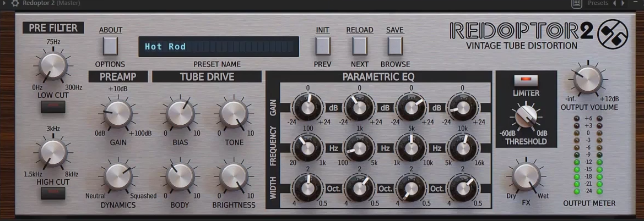The height and width of the screenshot is (221, 644).
Task: Select previous preset with left arrow
Action: point(616,4)
